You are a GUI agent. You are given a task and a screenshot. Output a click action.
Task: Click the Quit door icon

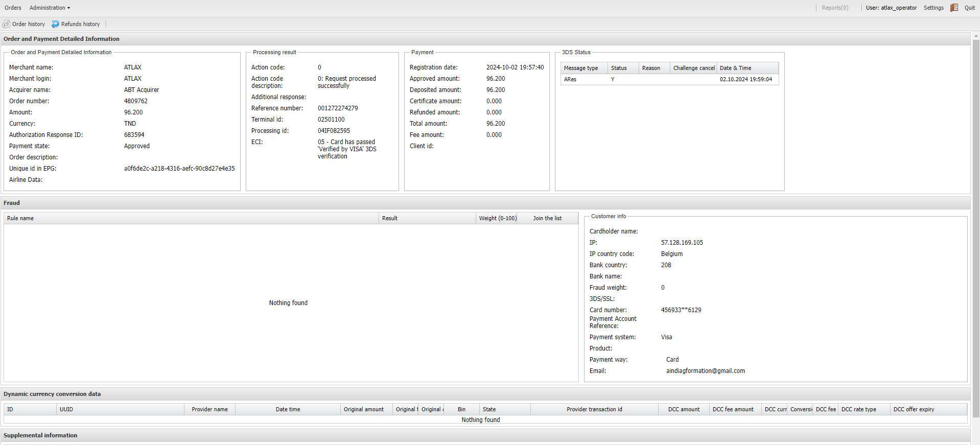coord(954,8)
